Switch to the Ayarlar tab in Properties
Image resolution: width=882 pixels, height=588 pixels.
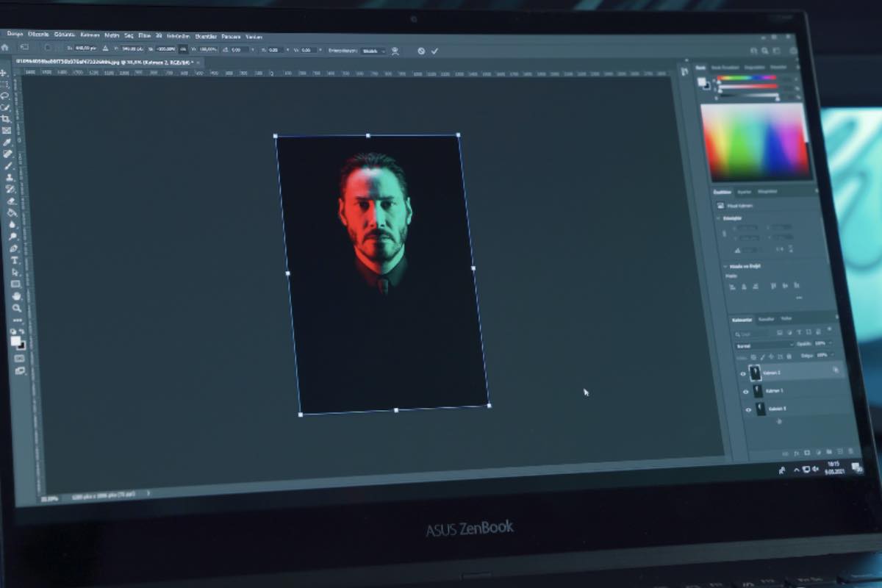[745, 192]
